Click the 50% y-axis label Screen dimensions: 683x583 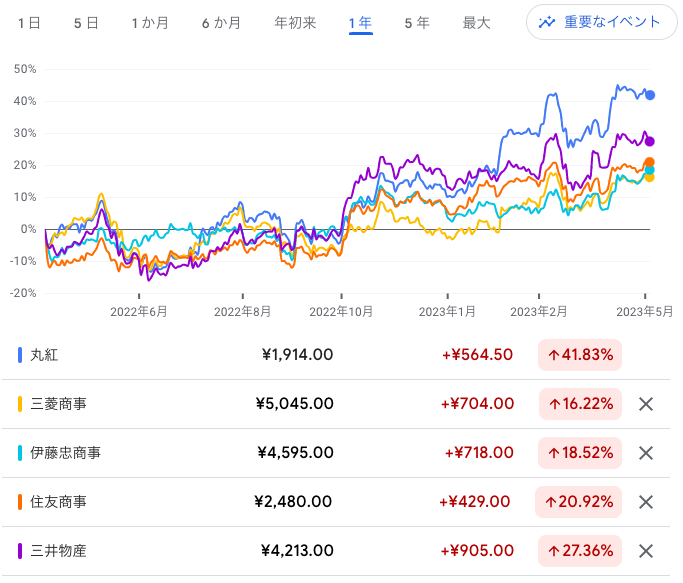(25, 69)
